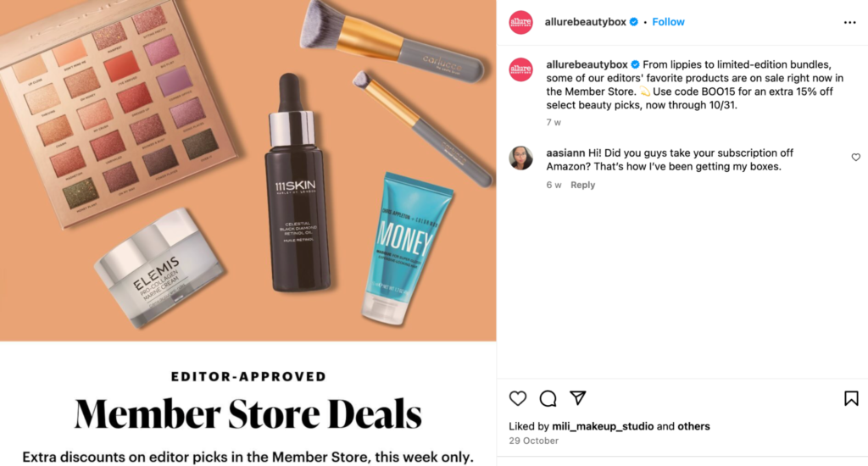Click the verified badge in post header
This screenshot has width=868, height=466.
tap(634, 22)
